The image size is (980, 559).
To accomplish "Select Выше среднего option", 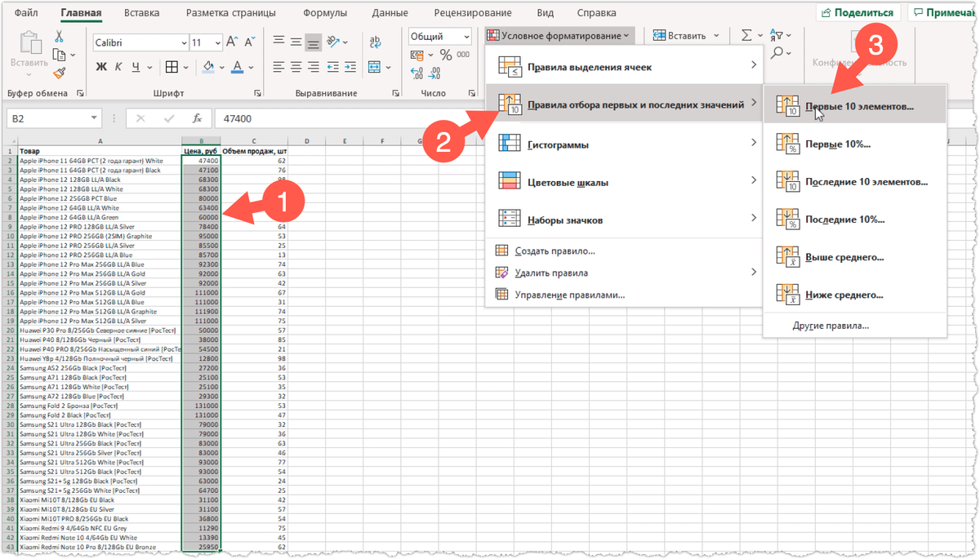I will click(x=854, y=257).
